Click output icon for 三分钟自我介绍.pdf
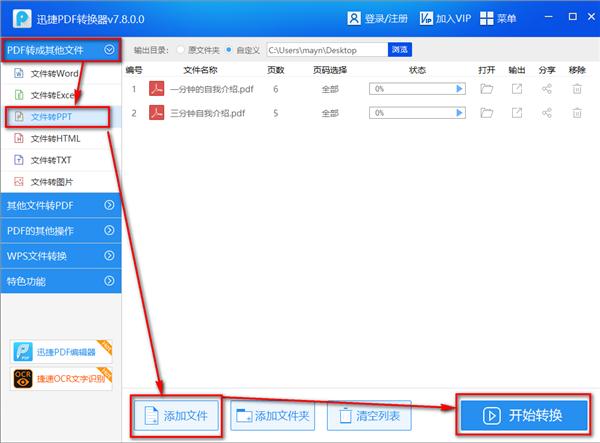This screenshot has width=600, height=443. (x=517, y=113)
